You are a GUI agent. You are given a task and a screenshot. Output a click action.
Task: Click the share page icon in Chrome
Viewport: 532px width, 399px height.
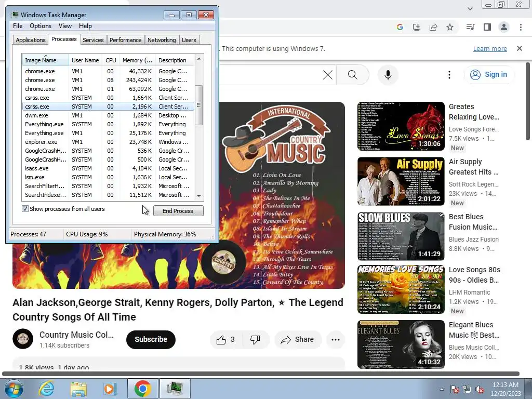433,27
